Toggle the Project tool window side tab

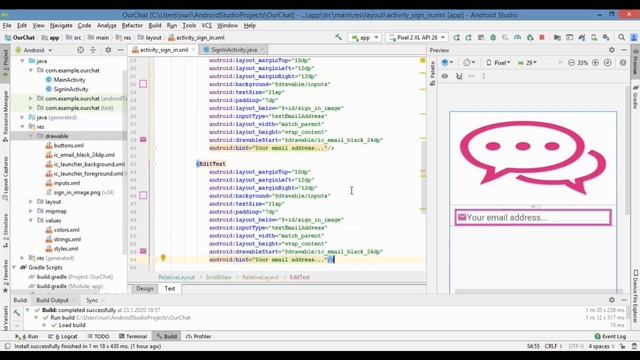5,64
